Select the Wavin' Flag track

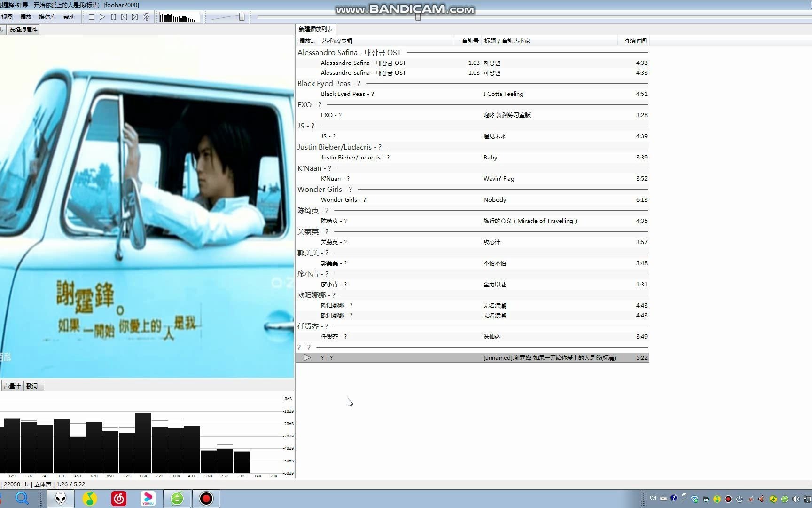pos(472,179)
